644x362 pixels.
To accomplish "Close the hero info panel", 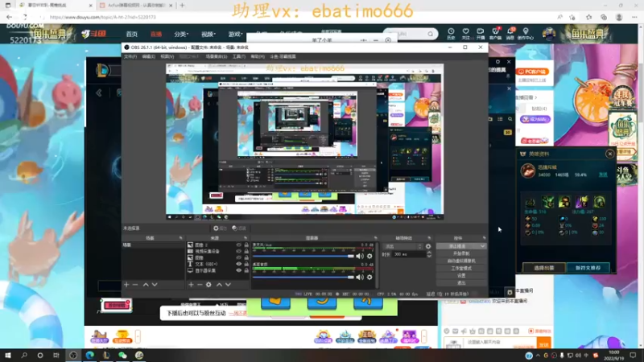I will coord(609,154).
